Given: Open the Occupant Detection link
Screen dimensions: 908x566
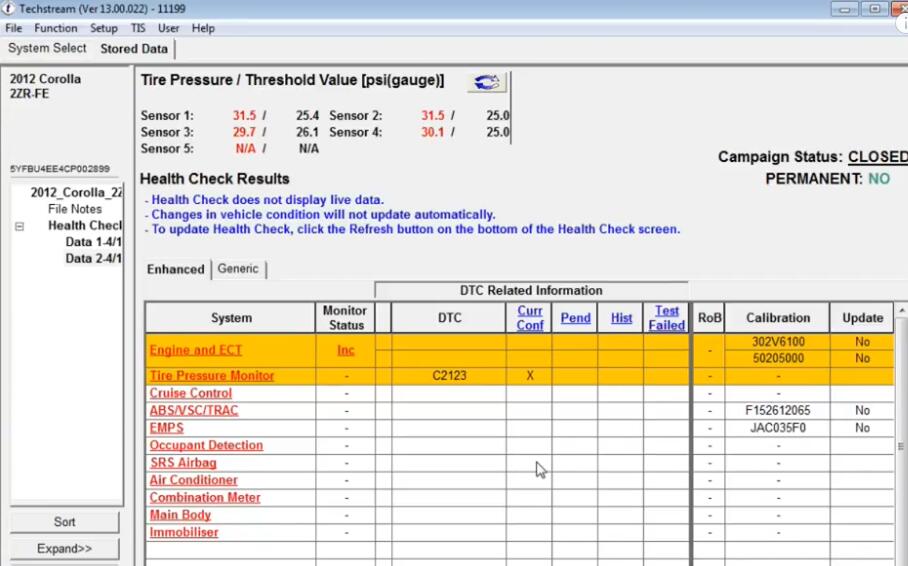Looking at the screenshot, I should point(206,445).
